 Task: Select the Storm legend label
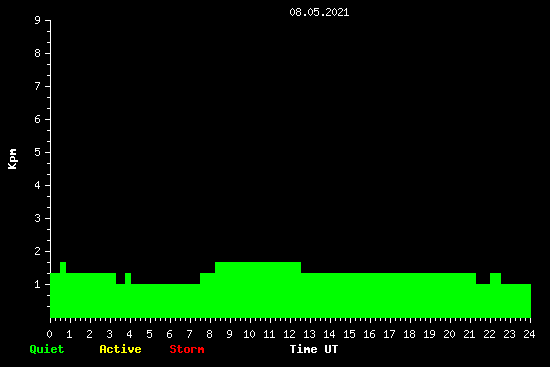tap(187, 349)
